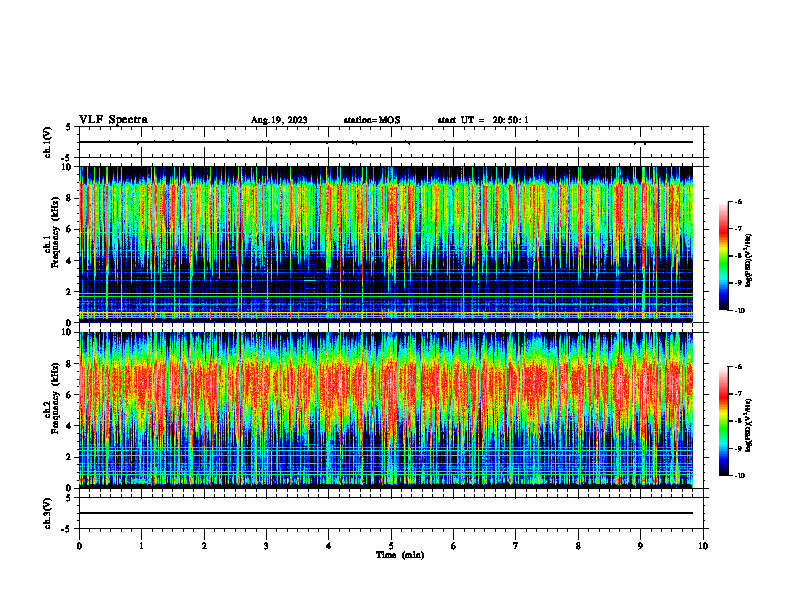
Task: Click time axis tick label '5'
Action: [391, 546]
